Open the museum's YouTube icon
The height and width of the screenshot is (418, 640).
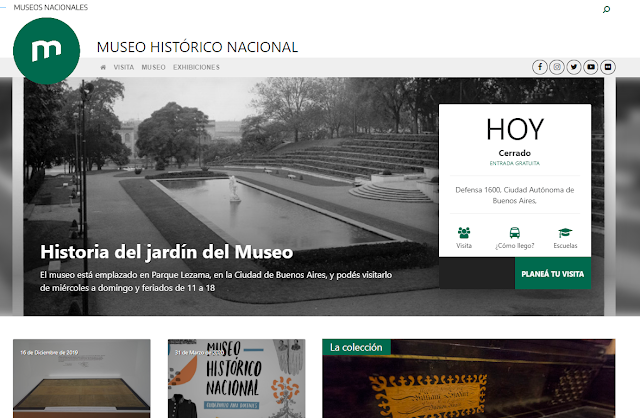point(591,67)
